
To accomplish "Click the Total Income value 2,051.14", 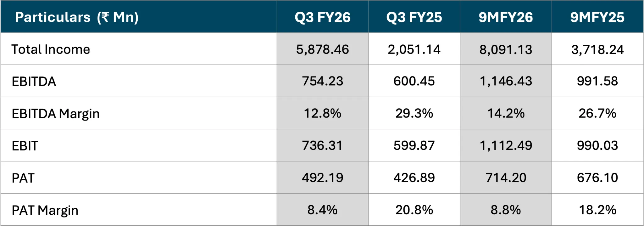I will [x=414, y=49].
